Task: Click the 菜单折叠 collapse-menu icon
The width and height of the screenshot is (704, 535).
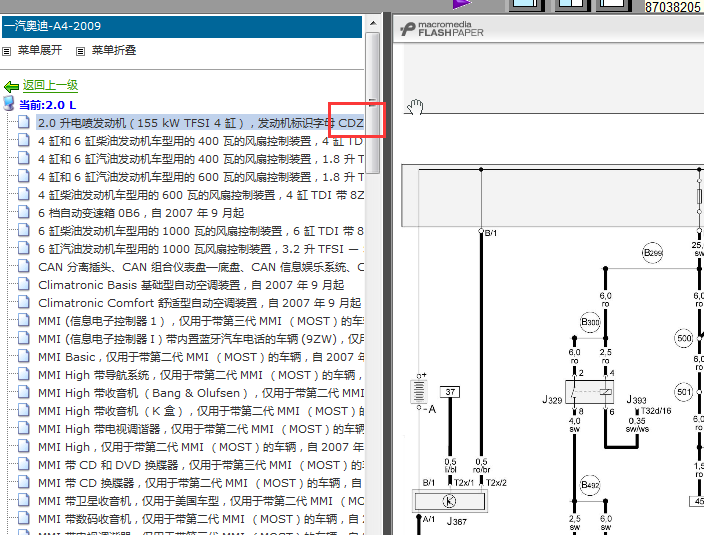Action: (80, 51)
